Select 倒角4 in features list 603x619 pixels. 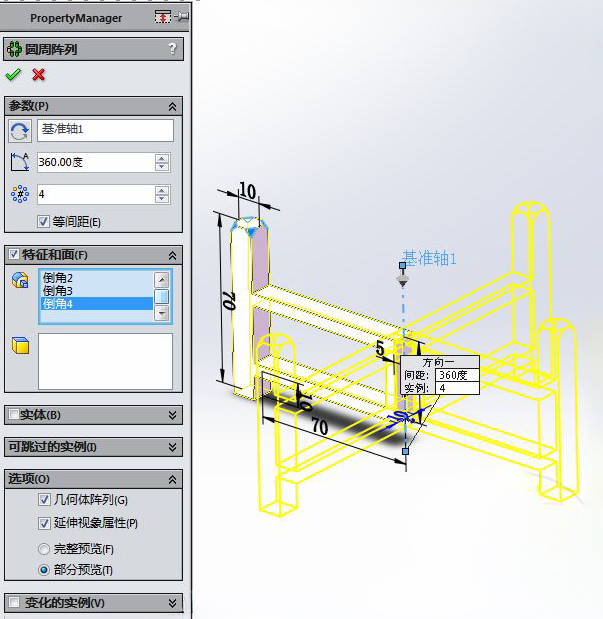tap(97, 304)
